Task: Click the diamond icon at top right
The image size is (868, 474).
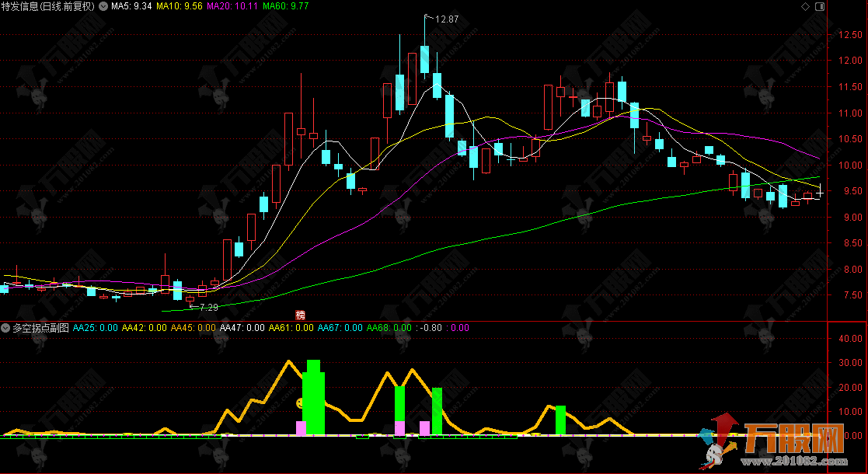Action: coord(805,6)
